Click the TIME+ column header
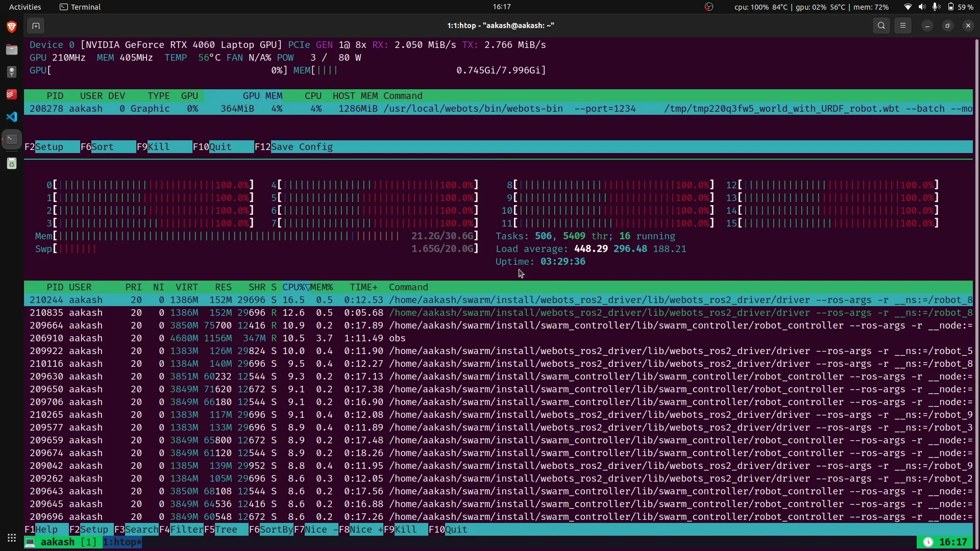This screenshot has height=551, width=980. pos(363,287)
